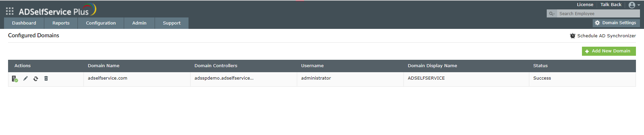Click the ADSelfService Plus logo
The height and width of the screenshot is (135, 644).
(57, 10)
